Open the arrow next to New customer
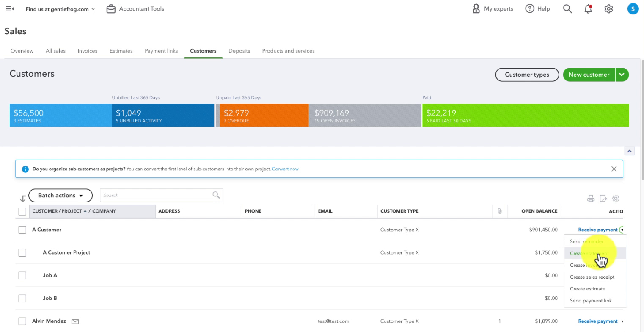The image size is (644, 332). pos(622,75)
